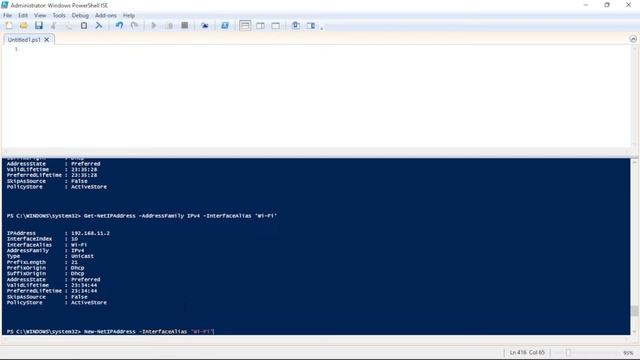Click the Open script folder icon

pos(24,25)
